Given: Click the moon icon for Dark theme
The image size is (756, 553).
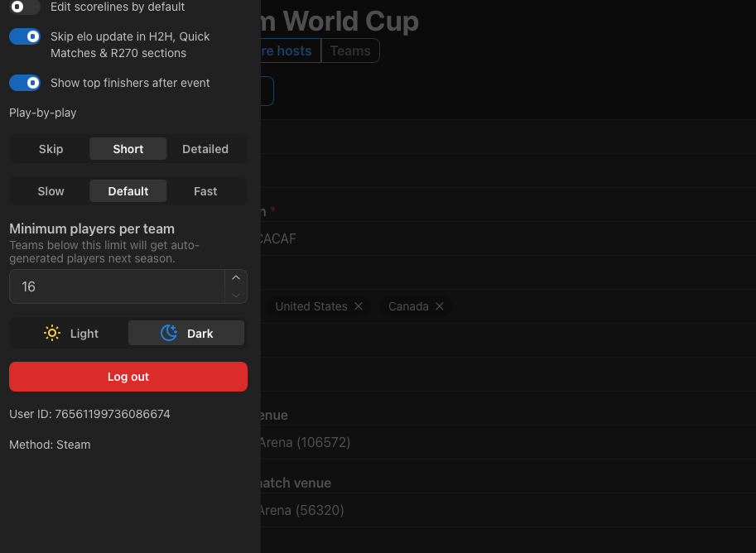Looking at the screenshot, I should coord(169,333).
